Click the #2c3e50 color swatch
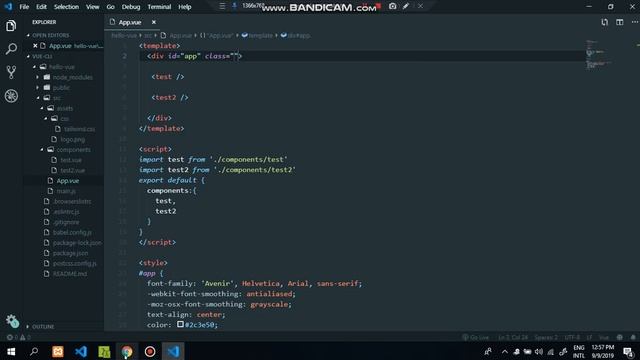Screen dimensions: 640x360 pos(180,324)
